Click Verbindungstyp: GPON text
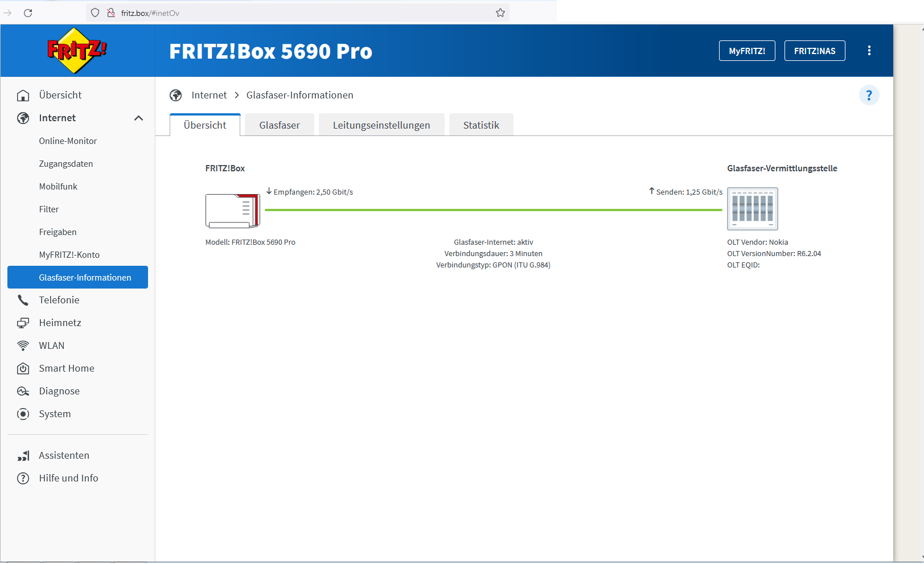 click(494, 265)
